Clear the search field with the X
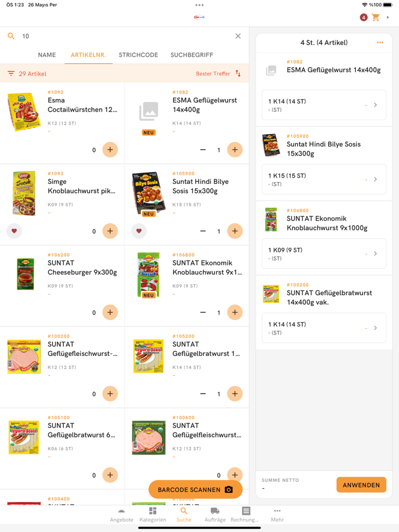Screen dimensions: 399x532 click(238, 36)
